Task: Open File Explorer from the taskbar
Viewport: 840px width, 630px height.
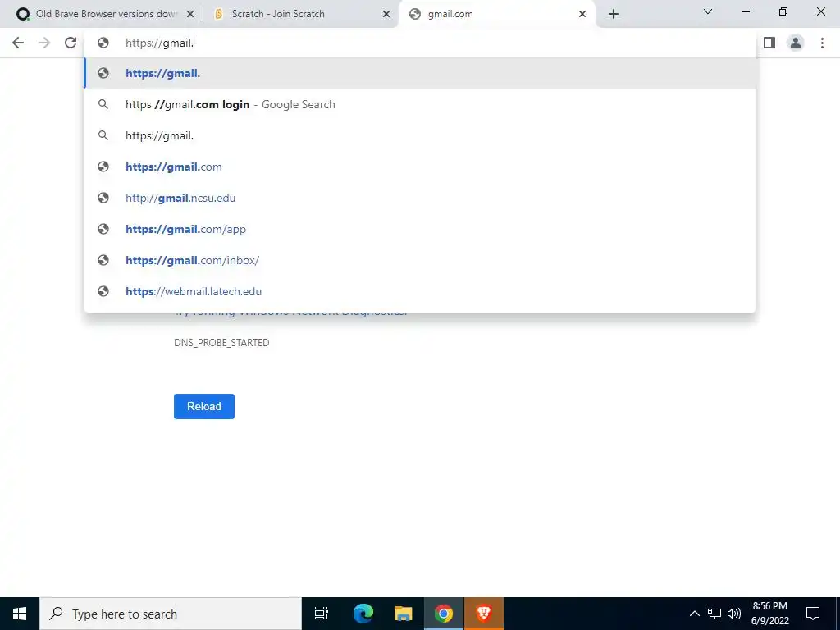Action: pyautogui.click(x=404, y=614)
